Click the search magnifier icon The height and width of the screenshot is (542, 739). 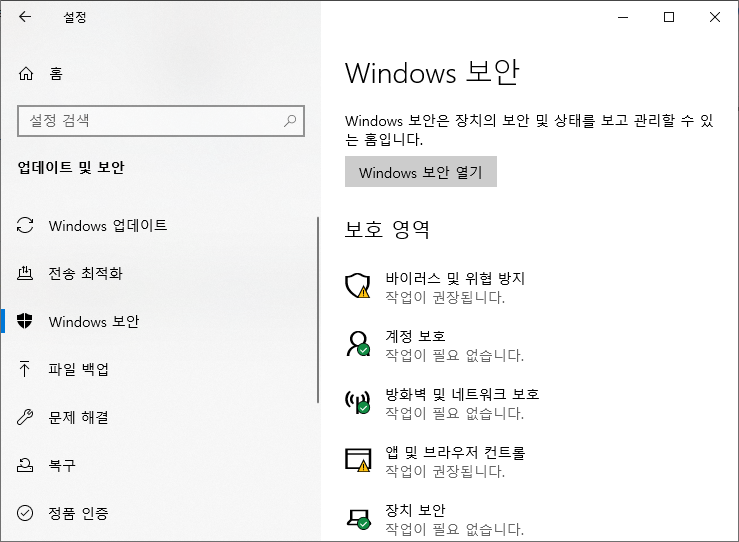(x=290, y=121)
